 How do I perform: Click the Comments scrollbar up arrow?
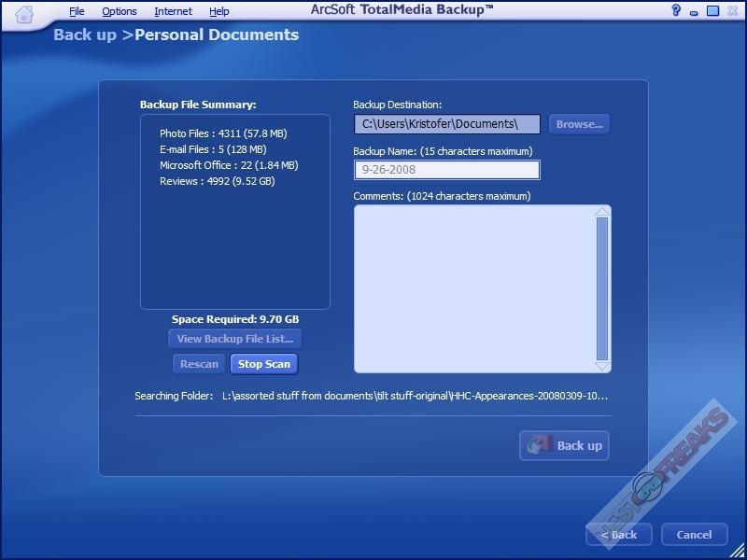tap(602, 212)
